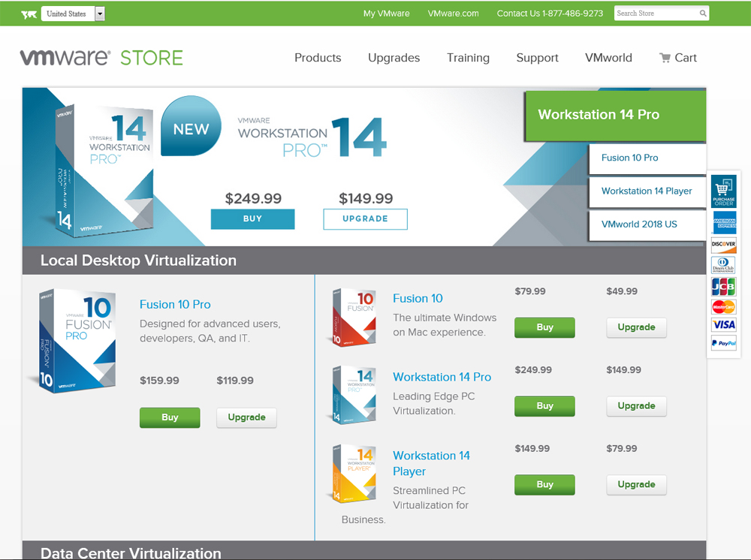The width and height of the screenshot is (751, 560).
Task: Select the VMworld 2018 US banner tab
Action: [647, 224]
